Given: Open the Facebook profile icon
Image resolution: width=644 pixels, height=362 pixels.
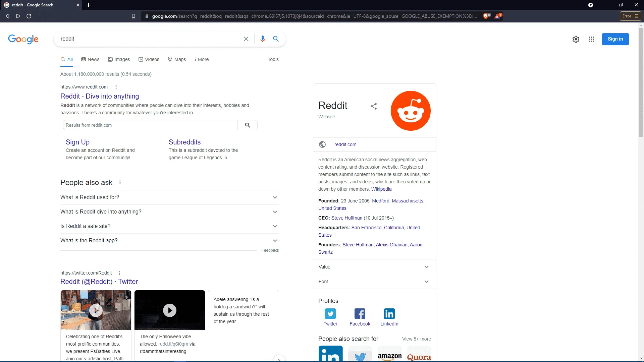Looking at the screenshot, I should click(x=360, y=314).
